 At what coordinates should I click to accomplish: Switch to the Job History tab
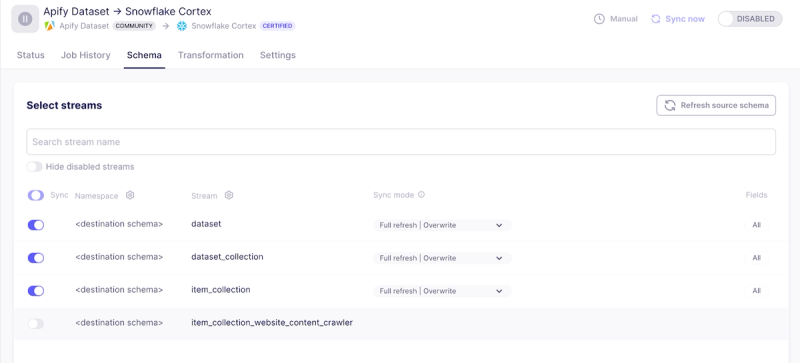tap(86, 55)
